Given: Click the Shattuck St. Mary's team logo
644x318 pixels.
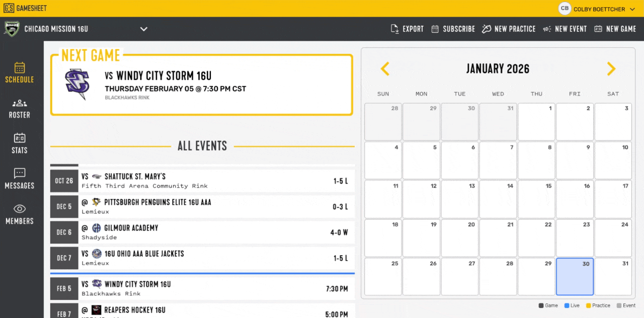Looking at the screenshot, I should (x=97, y=177).
